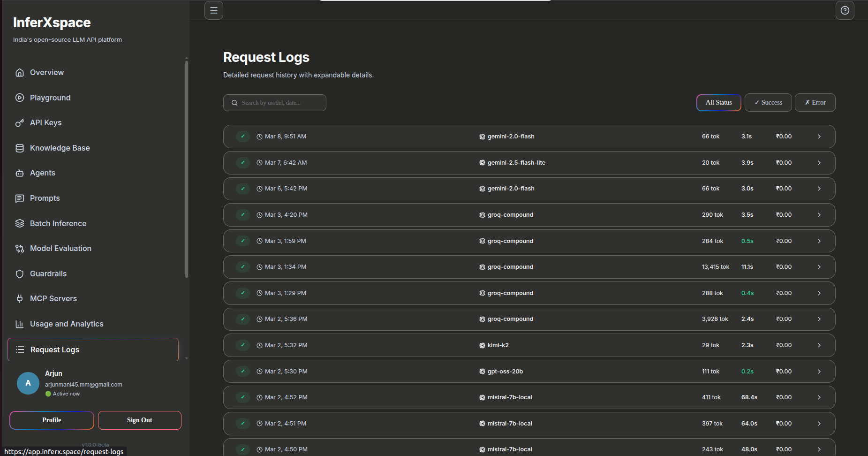Click chip icon next to gpt-oss-20b
This screenshot has width=868, height=456.
click(482, 372)
